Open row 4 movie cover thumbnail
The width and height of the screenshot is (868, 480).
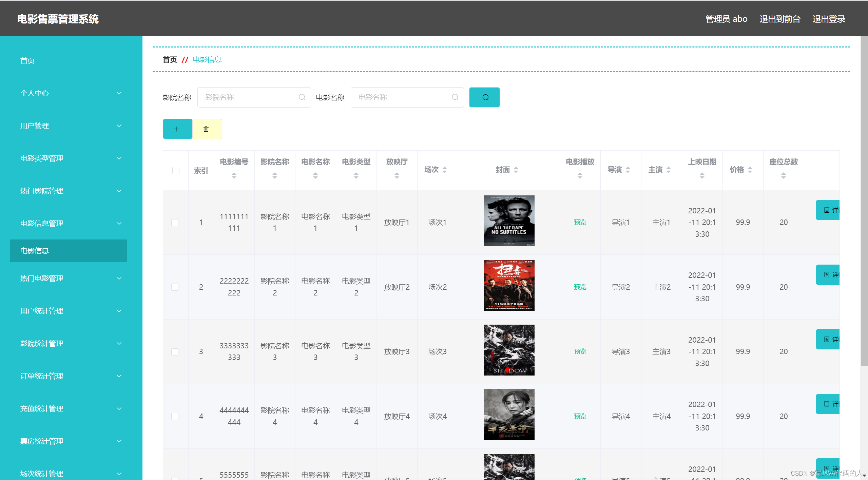pyautogui.click(x=509, y=415)
